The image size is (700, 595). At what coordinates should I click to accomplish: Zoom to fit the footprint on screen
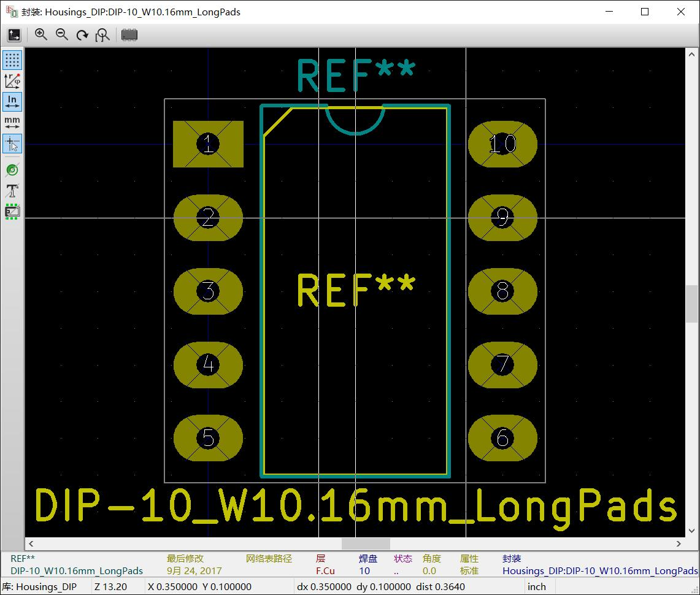102,35
